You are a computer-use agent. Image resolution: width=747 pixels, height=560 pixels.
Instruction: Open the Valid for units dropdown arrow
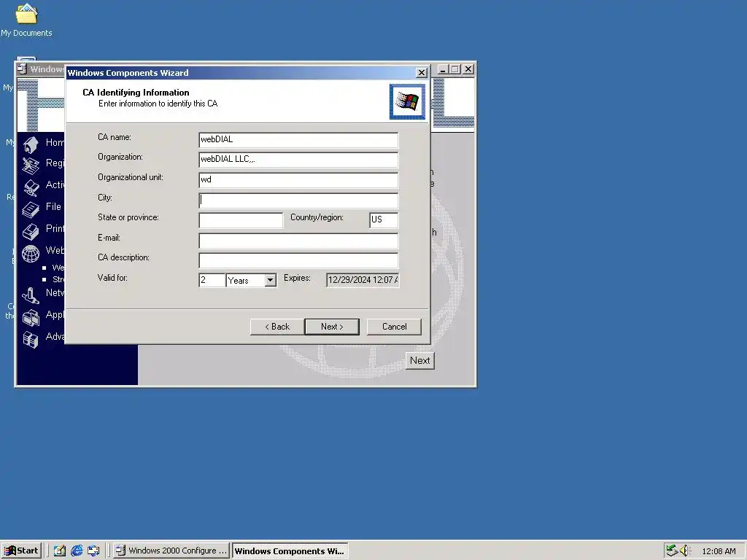coord(270,280)
